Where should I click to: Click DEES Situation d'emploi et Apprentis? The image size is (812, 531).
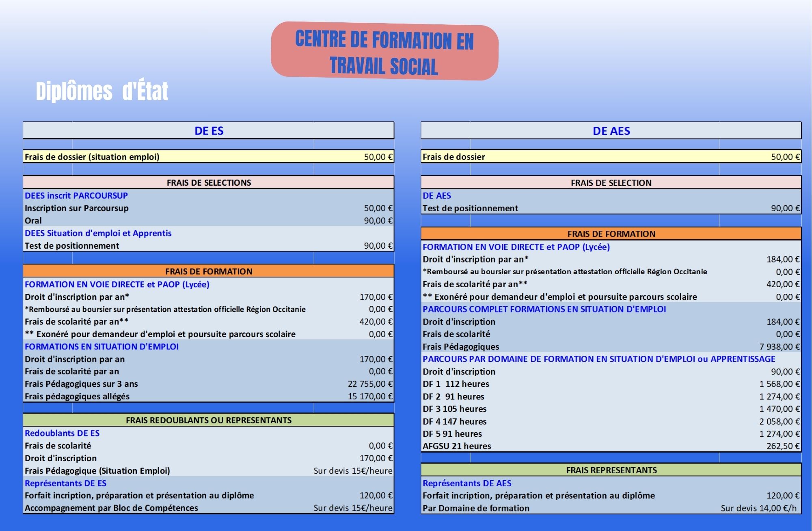click(x=98, y=233)
